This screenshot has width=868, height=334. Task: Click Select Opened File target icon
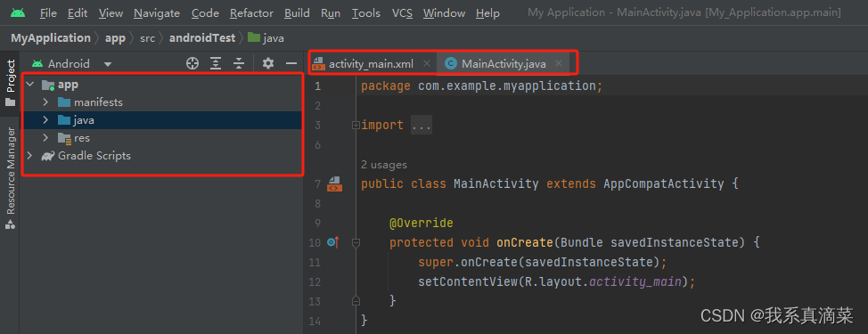coord(192,63)
